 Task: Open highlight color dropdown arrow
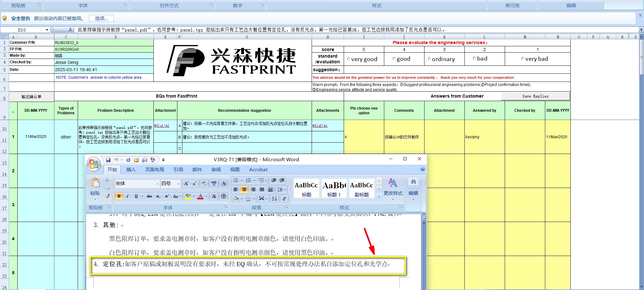pyautogui.click(x=194, y=196)
